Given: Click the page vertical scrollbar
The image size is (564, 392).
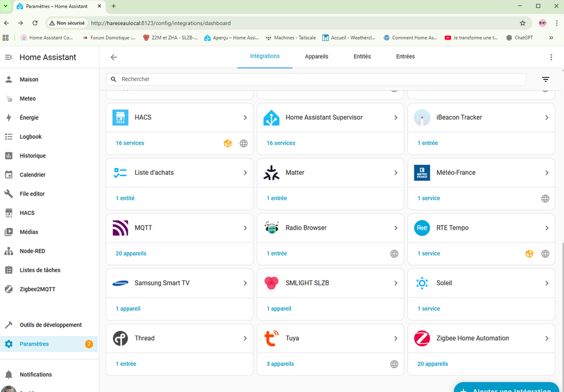Looking at the screenshot, I should pyautogui.click(x=562, y=309).
